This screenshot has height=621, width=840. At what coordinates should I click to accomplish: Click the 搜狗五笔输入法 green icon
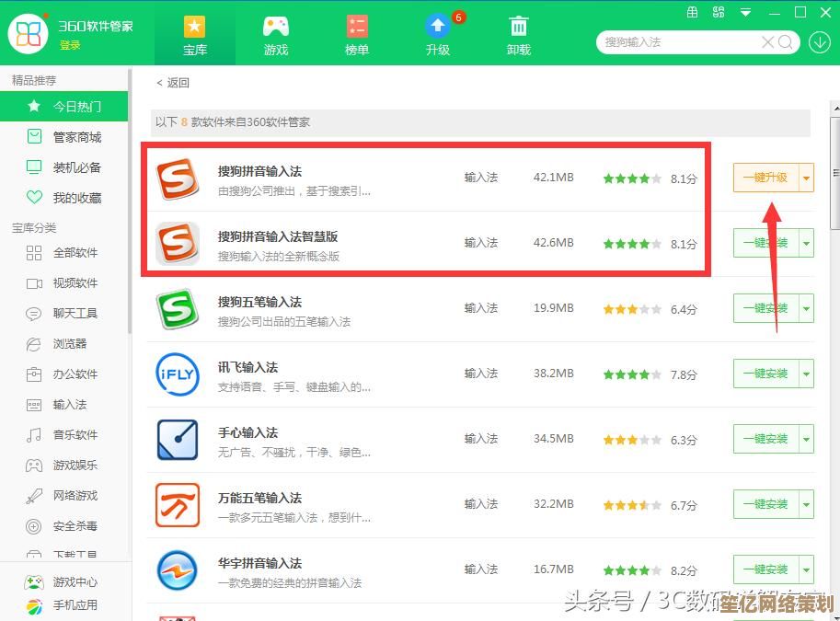(178, 308)
